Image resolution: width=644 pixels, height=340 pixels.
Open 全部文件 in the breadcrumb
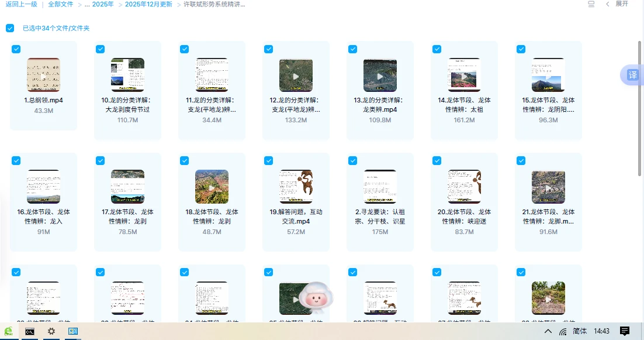(61, 4)
